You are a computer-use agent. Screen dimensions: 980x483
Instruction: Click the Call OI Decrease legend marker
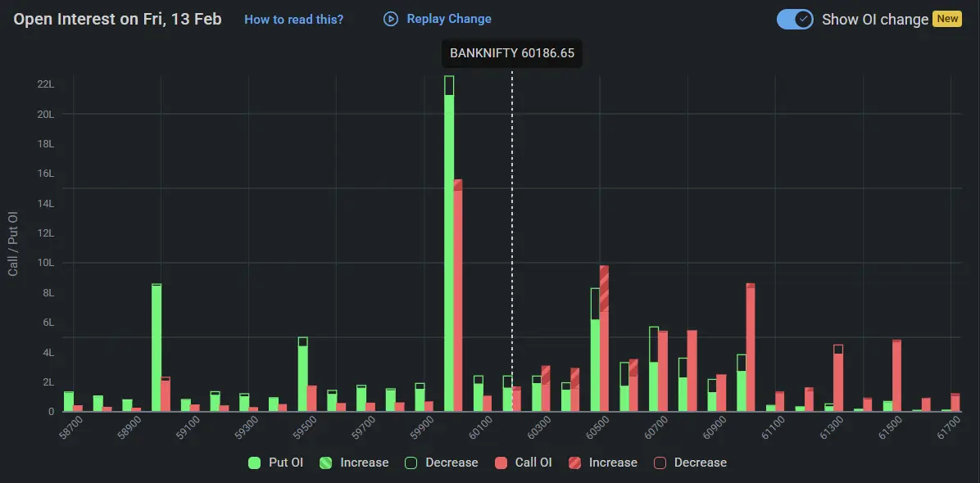(x=660, y=463)
